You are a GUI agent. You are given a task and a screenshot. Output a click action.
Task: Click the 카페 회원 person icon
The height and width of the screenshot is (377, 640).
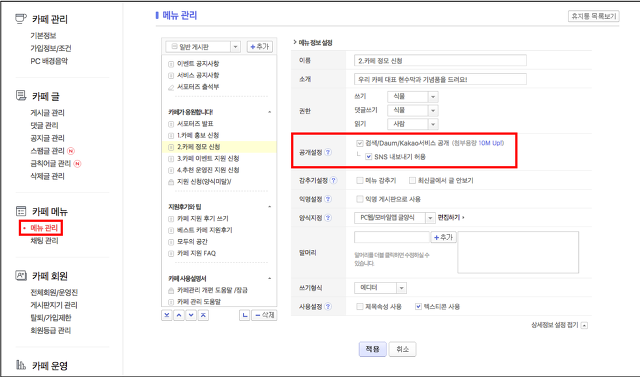click(21, 275)
